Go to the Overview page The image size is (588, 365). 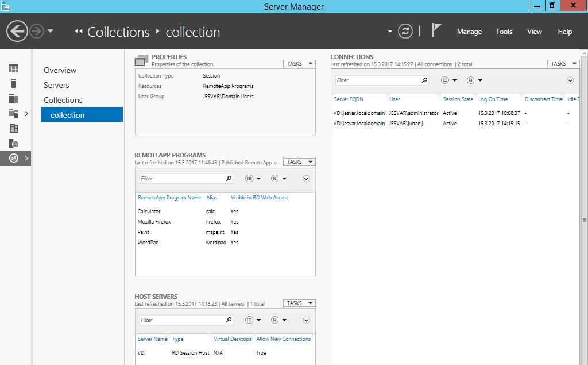click(60, 70)
